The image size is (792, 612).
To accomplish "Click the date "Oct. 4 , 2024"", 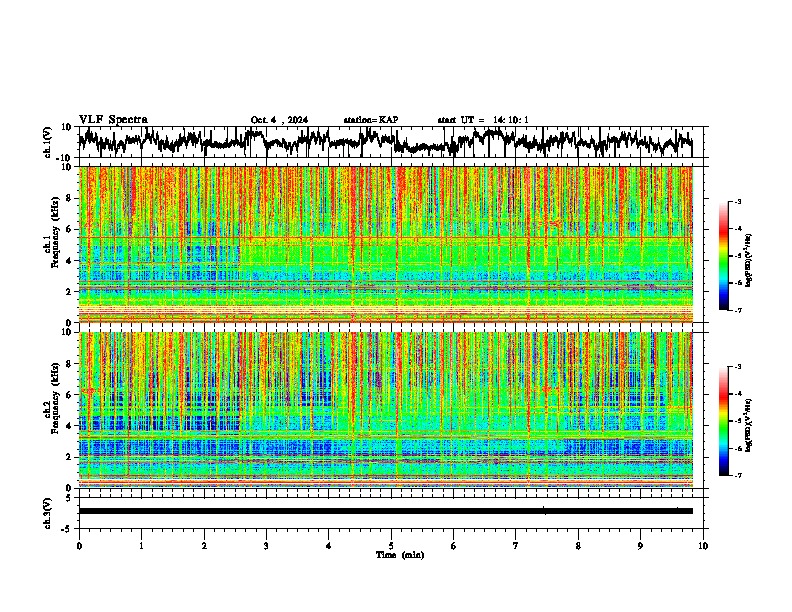I will [279, 120].
